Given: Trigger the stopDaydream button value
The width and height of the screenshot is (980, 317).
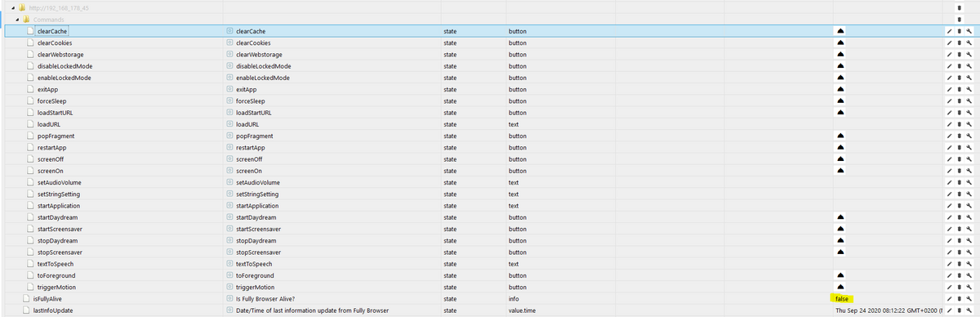Looking at the screenshot, I should pos(840,241).
